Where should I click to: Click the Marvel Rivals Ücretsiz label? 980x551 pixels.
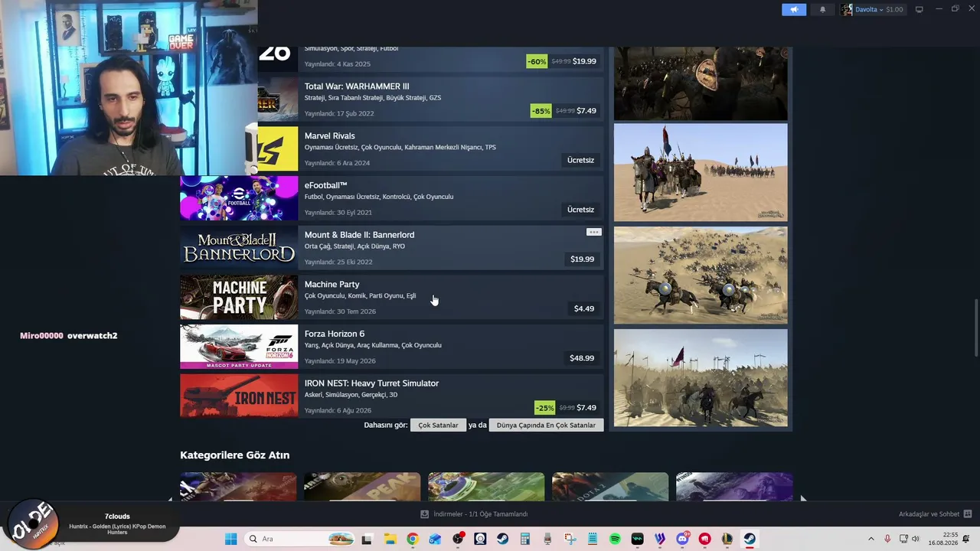(580, 160)
